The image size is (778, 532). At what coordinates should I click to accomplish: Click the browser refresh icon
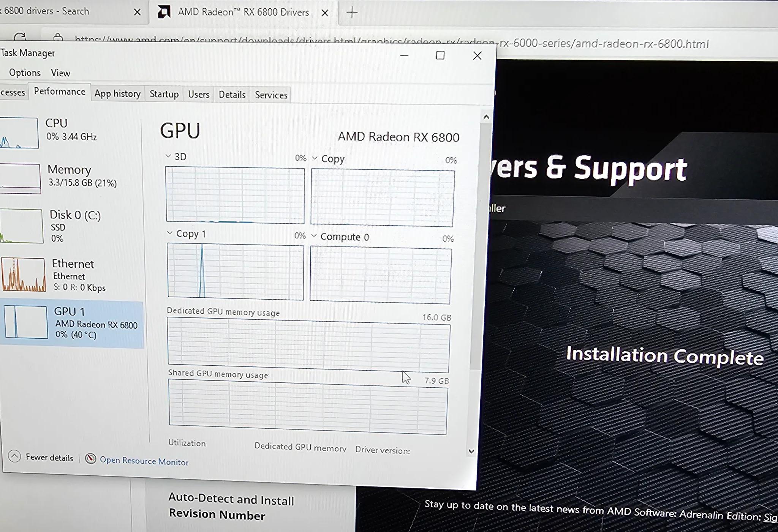[x=20, y=37]
